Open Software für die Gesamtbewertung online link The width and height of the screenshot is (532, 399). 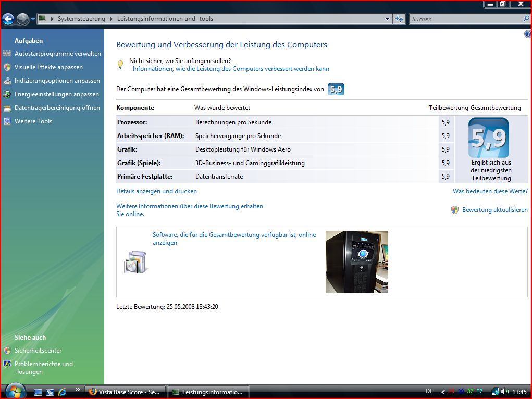point(234,239)
